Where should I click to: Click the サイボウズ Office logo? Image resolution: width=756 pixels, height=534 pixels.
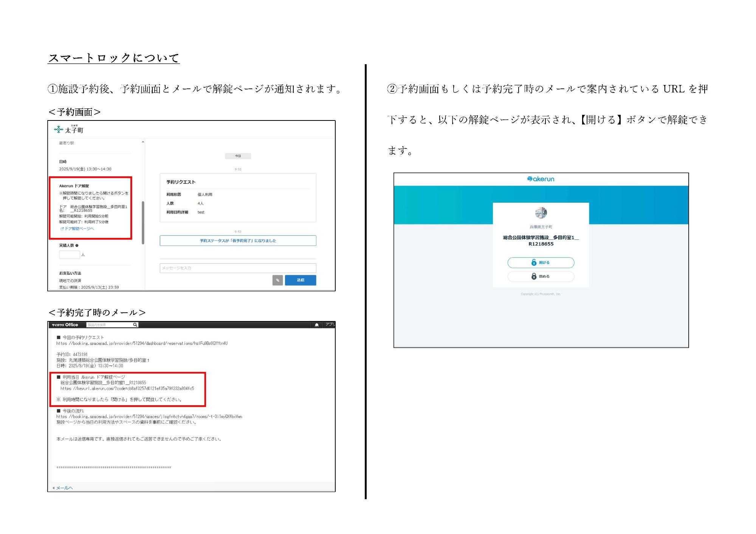65,325
